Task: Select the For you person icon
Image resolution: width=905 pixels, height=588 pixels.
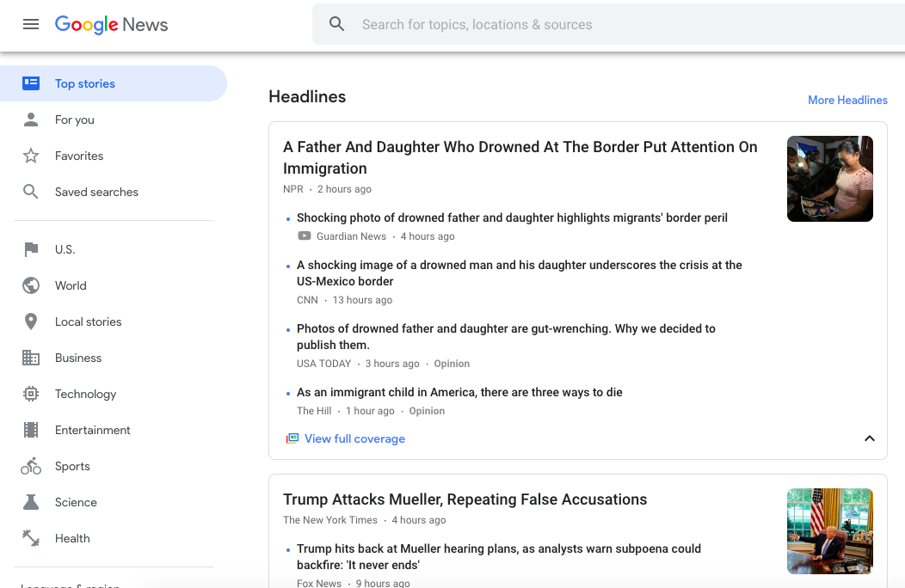Action: click(x=31, y=119)
